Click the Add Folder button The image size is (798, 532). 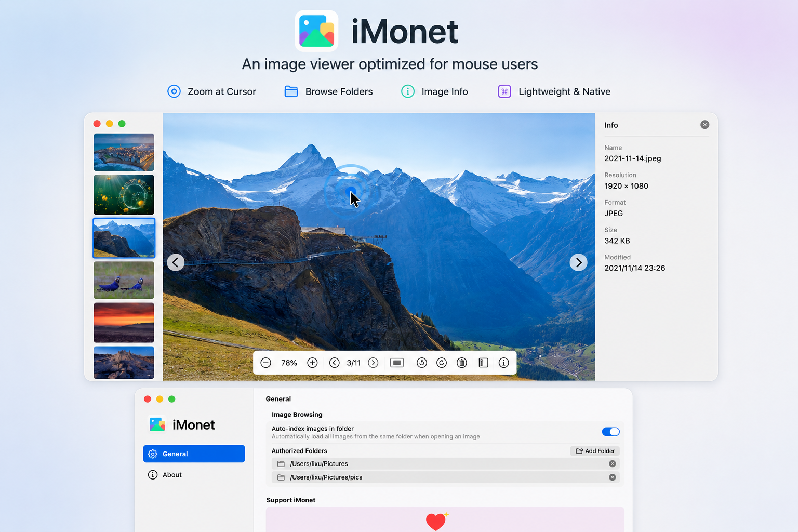coord(595,451)
